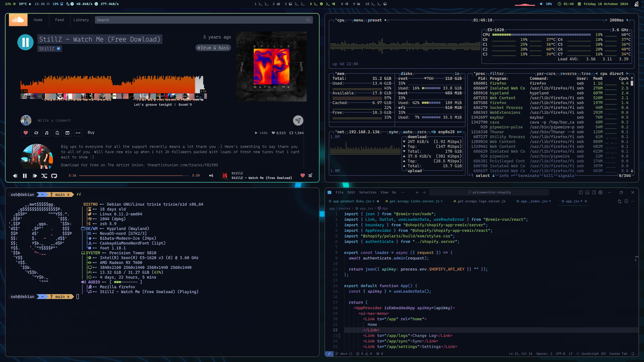This screenshot has width=644, height=362.
Task: Pause playback in the bottom player bar
Action: [25, 176]
